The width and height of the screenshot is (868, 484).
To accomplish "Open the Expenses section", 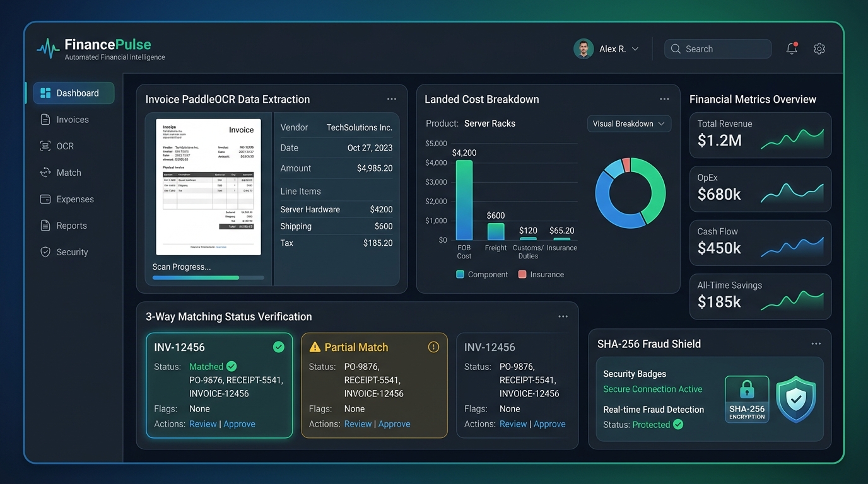I will [x=74, y=199].
